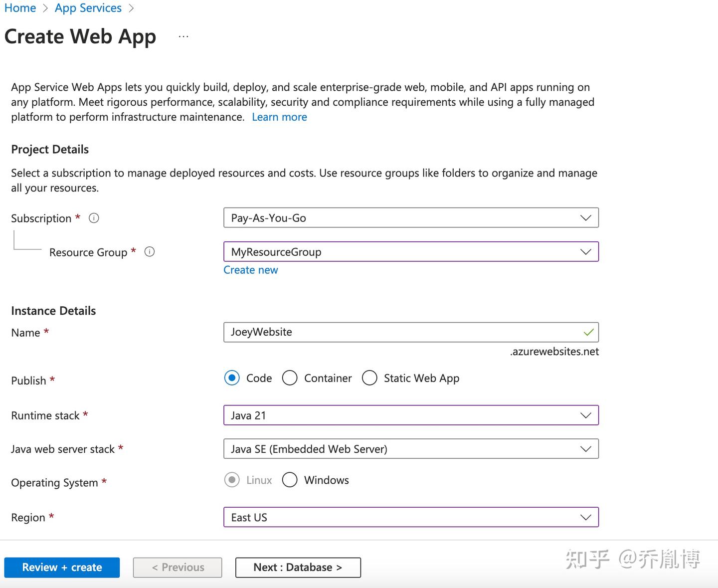The image size is (718, 588).
Task: Expand the Resource Group dropdown
Action: pos(411,252)
